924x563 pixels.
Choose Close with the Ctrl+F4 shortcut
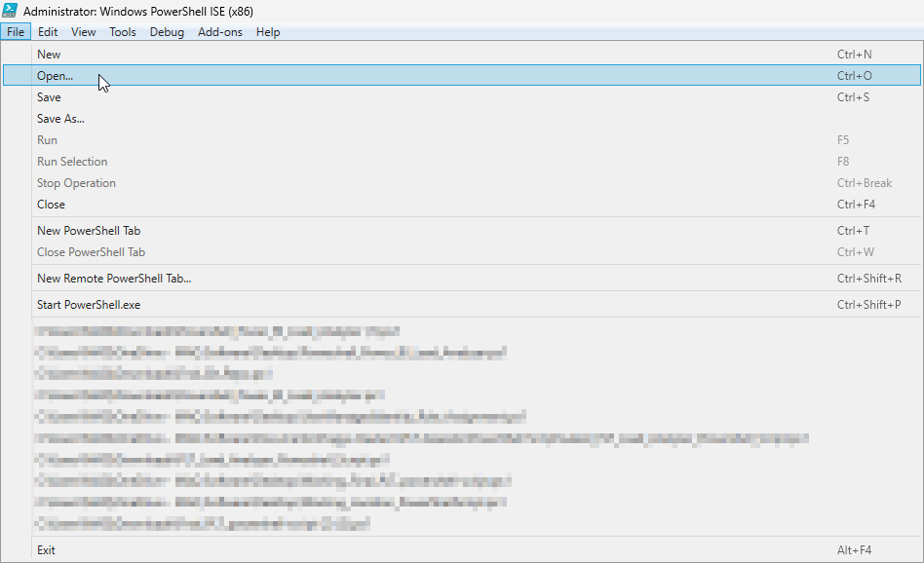point(51,205)
